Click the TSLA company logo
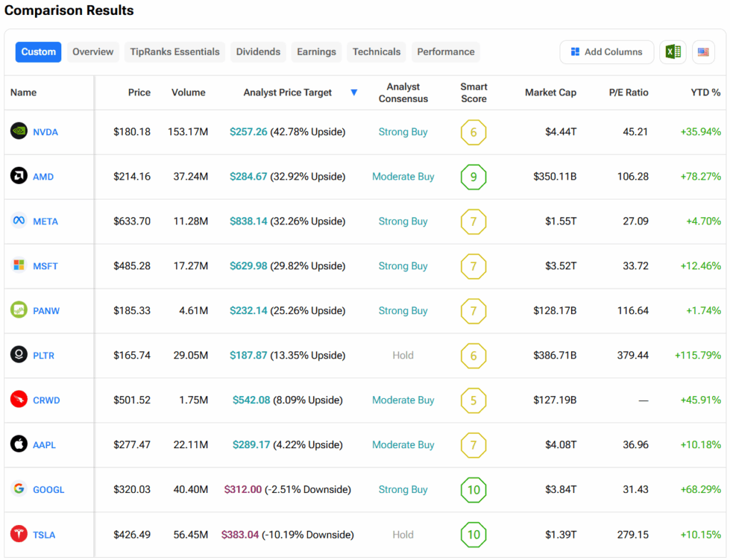 click(19, 534)
